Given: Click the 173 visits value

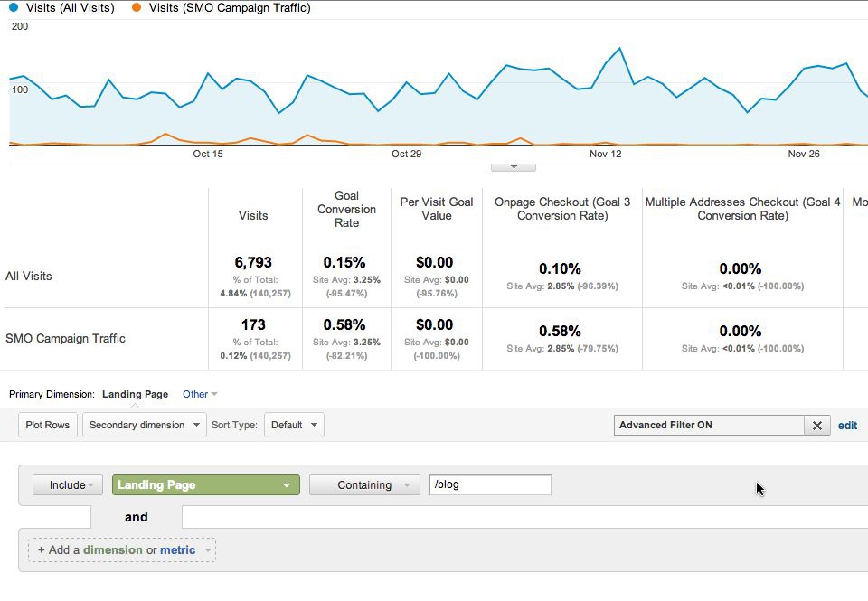Looking at the screenshot, I should click(253, 324).
